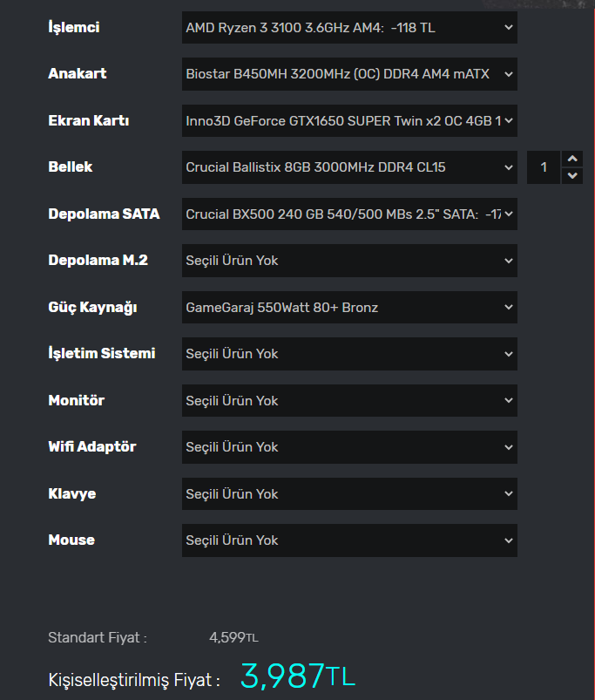Open the Klavye keyboard dropdown
Screen dimensions: 595x700
pos(349,493)
